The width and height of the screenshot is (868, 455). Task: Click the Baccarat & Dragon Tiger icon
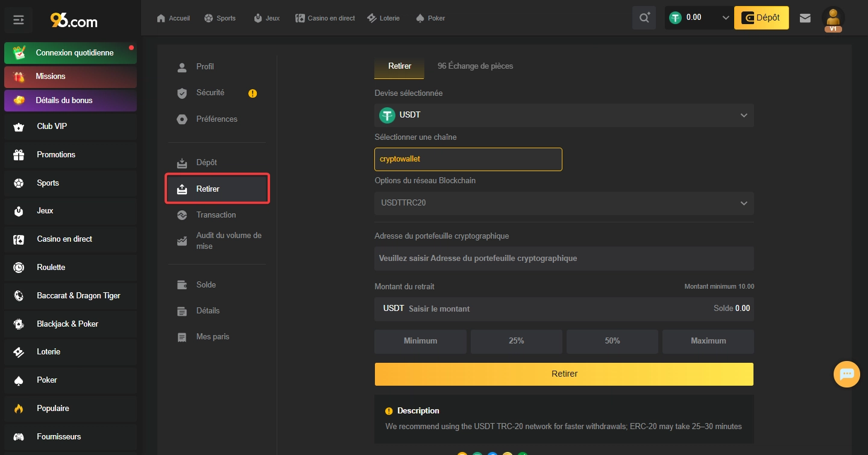(x=19, y=296)
